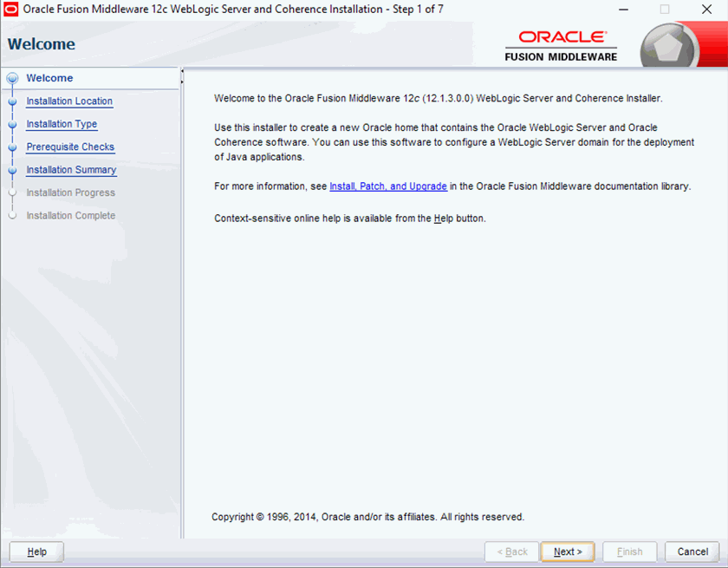The image size is (728, 568).
Task: Click the Help button
Action: [36, 552]
